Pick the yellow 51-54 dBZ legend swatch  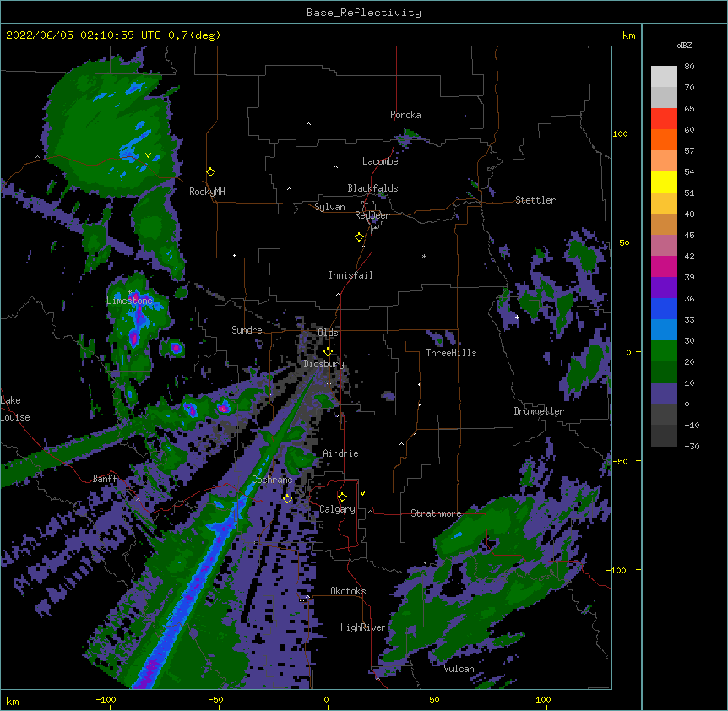(x=664, y=182)
